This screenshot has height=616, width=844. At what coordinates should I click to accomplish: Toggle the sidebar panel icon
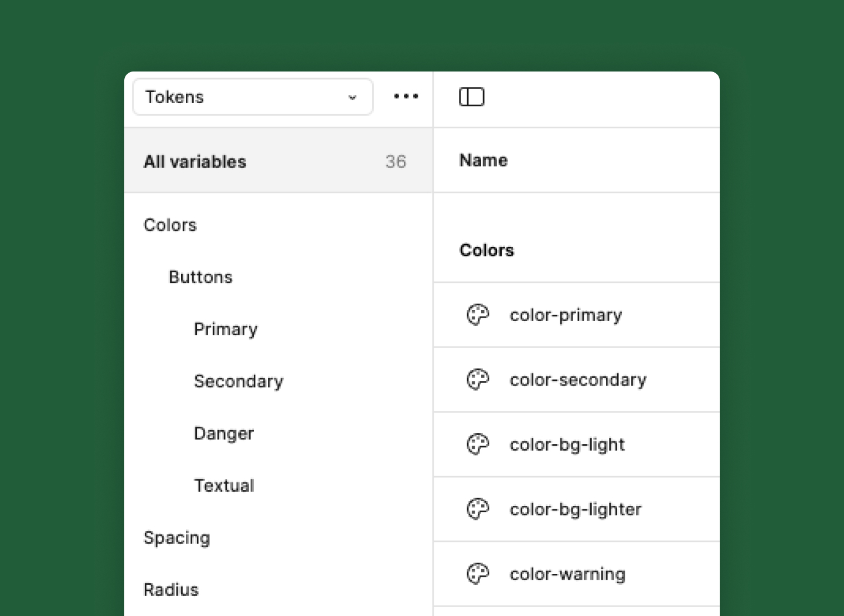click(x=471, y=97)
